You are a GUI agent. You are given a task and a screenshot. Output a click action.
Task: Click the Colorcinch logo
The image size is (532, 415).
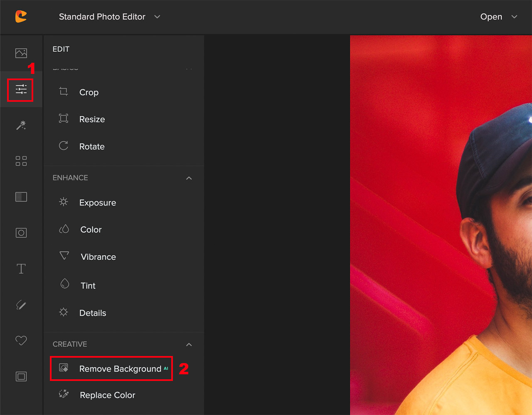tap(21, 17)
